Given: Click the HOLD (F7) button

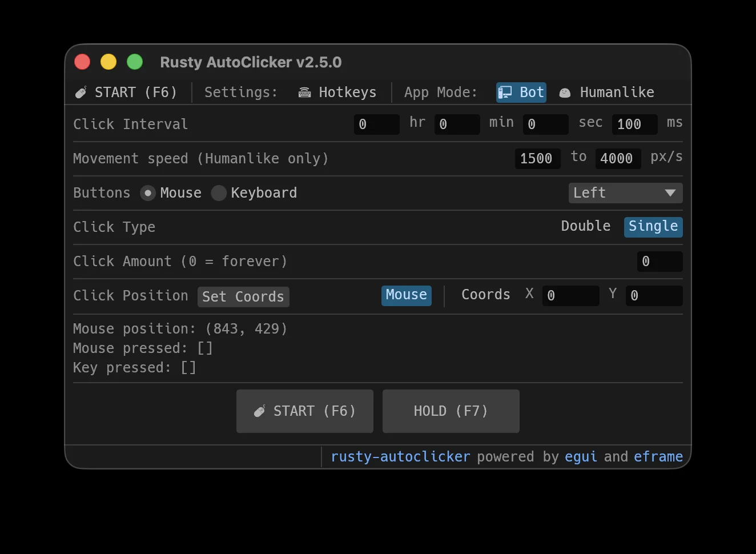Looking at the screenshot, I should (451, 411).
